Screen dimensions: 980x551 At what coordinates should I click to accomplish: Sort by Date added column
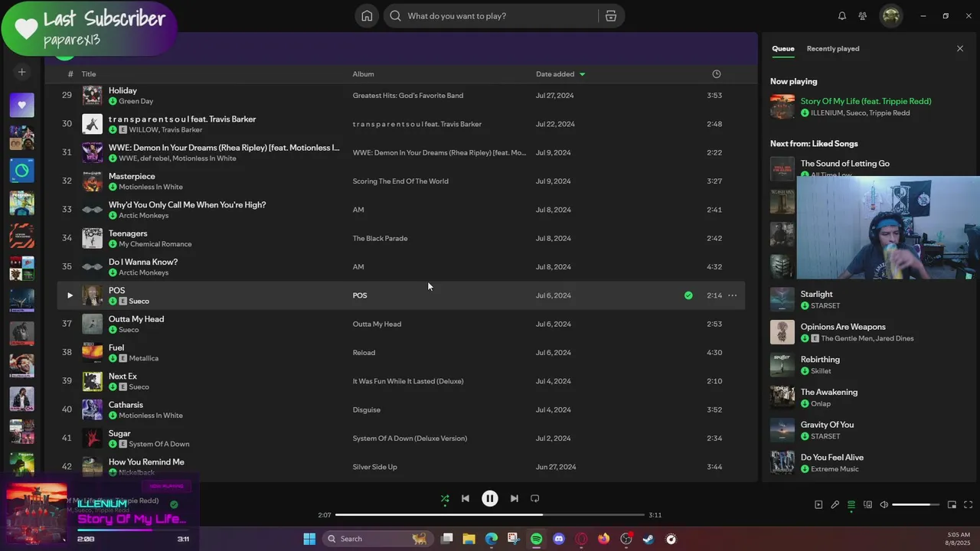[560, 74]
